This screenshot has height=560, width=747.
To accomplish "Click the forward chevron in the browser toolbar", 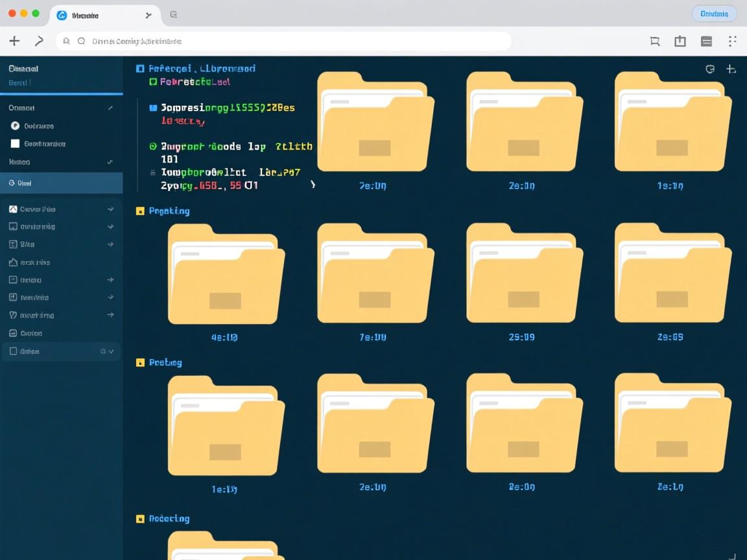I will [39, 41].
